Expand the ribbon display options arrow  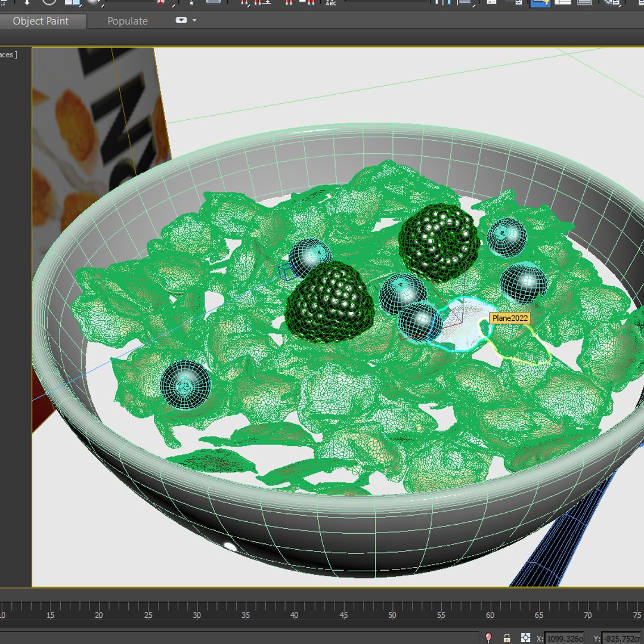coord(194,20)
